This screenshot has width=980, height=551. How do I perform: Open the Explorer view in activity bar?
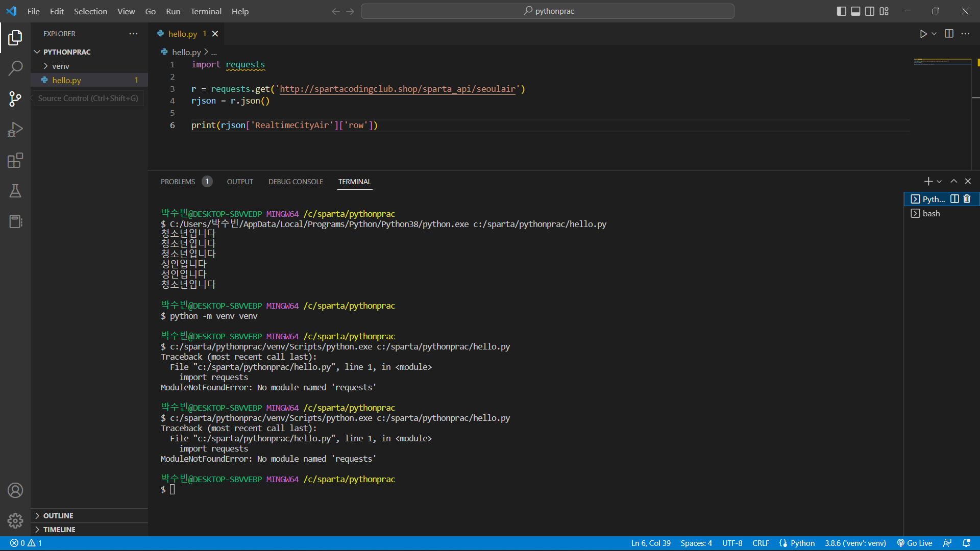pyautogui.click(x=15, y=37)
